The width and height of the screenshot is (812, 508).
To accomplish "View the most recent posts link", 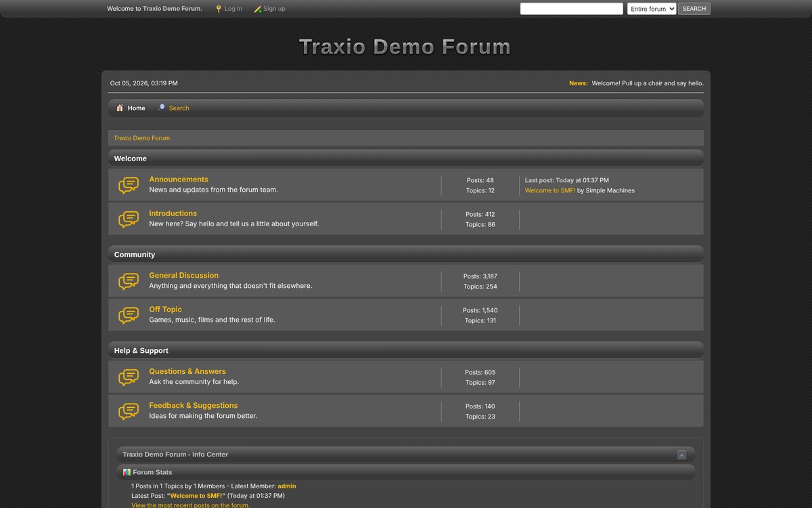I will 190,505.
